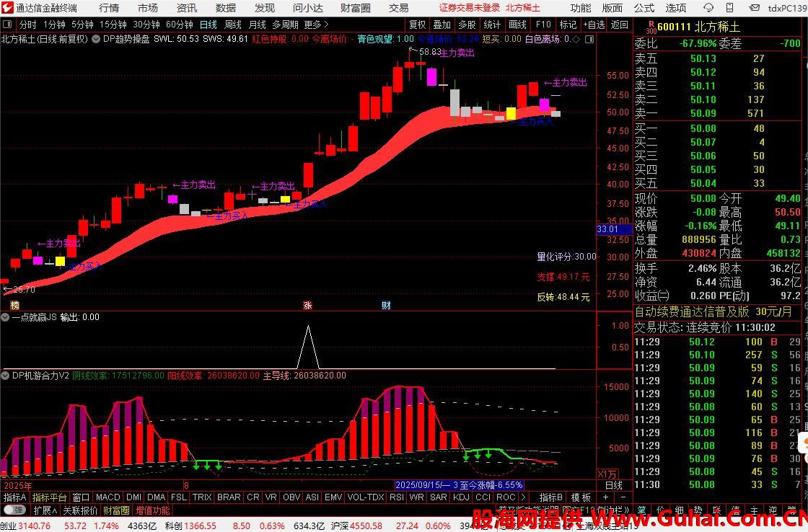Switch to the 5分钟 period tab
808x532 pixels.
click(x=82, y=25)
